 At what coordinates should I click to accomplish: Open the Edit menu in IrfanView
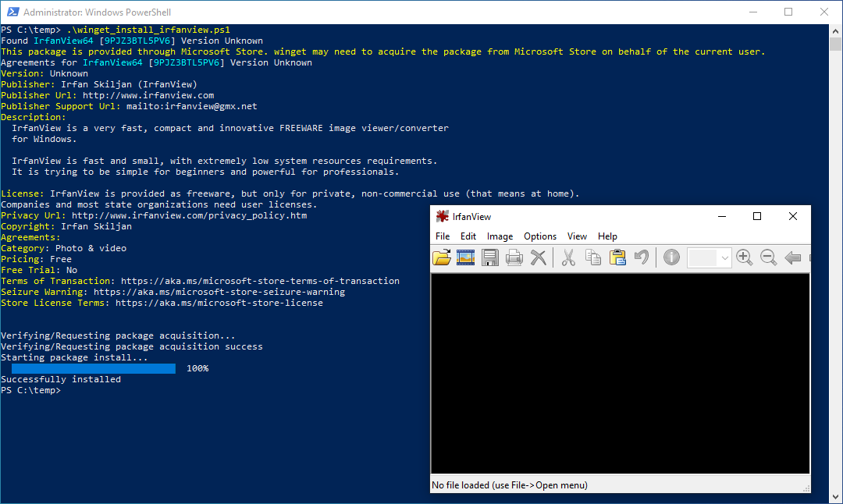[x=468, y=236]
